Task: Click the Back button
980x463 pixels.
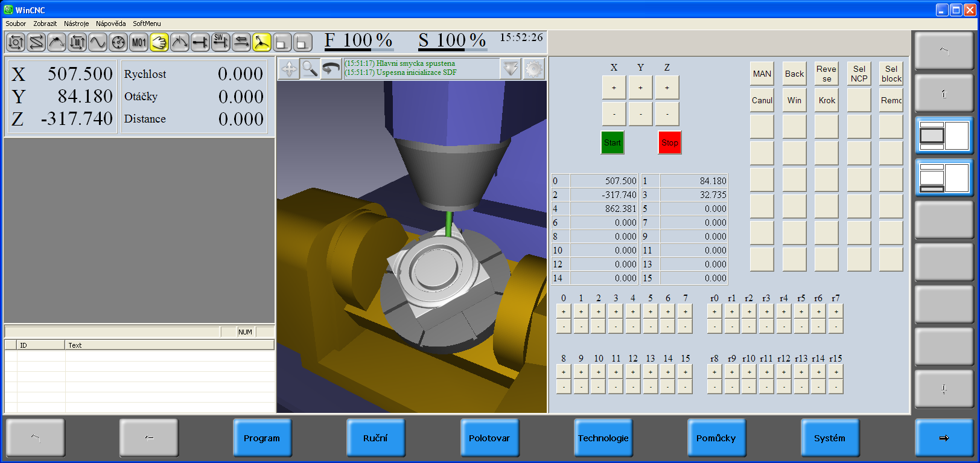Action: click(x=794, y=74)
